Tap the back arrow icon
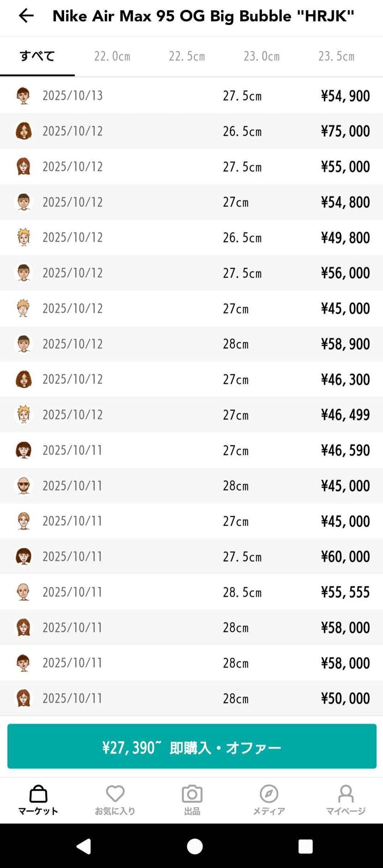Image resolution: width=383 pixels, height=868 pixels. (x=26, y=16)
